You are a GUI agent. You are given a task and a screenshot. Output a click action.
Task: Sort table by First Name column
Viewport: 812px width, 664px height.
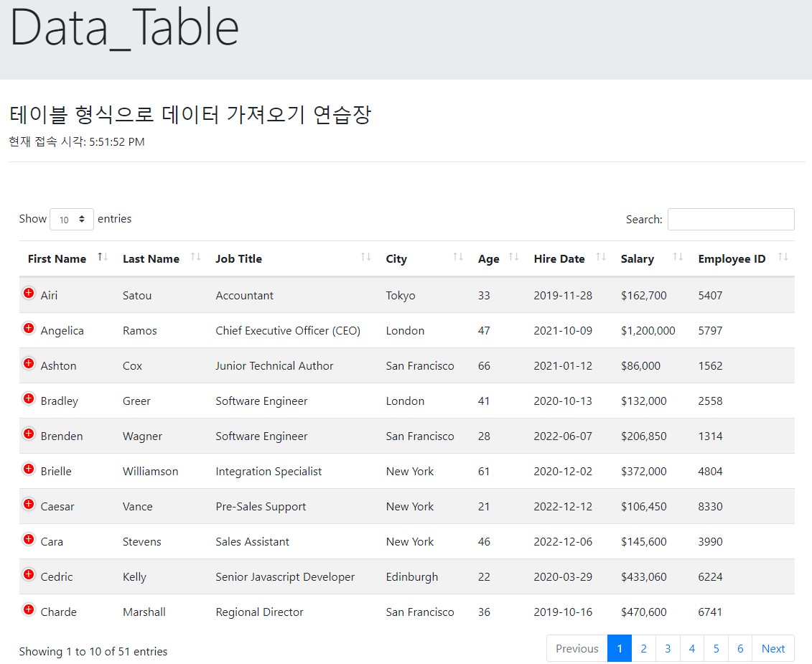[67, 258]
